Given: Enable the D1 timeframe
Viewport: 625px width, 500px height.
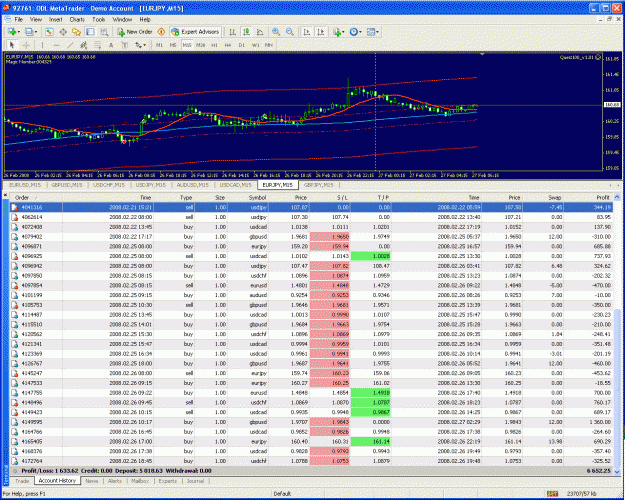Looking at the screenshot, I should [x=242, y=45].
